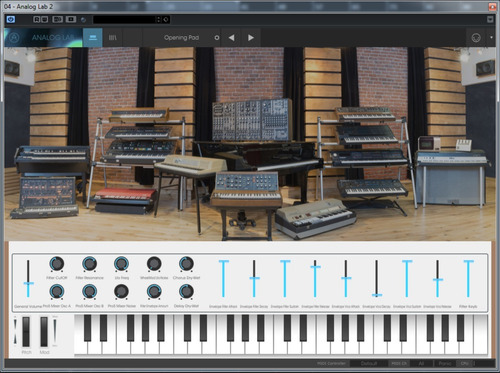
Task: Click the Envelope Filter Attack fader
Action: (224, 279)
